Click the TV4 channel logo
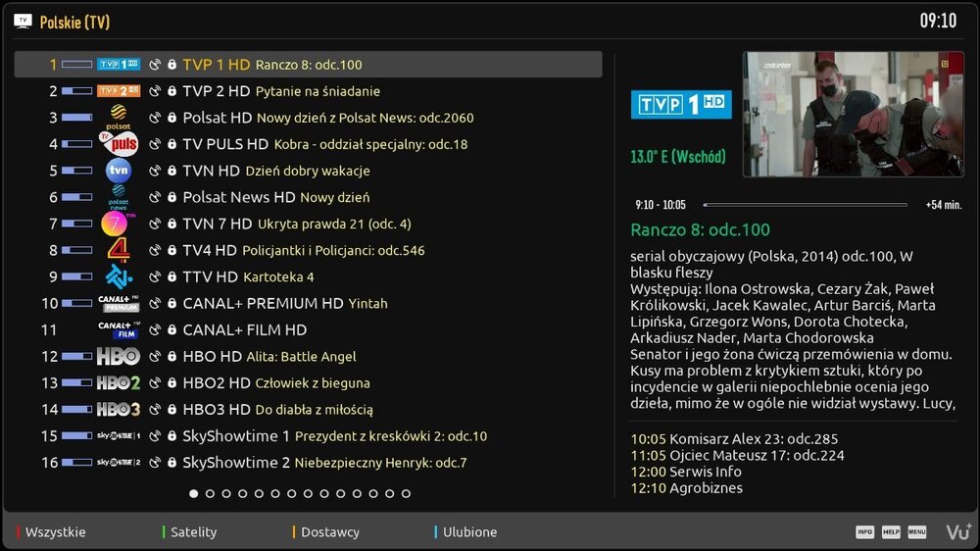Screen dimensions: 980x551 click(x=119, y=250)
